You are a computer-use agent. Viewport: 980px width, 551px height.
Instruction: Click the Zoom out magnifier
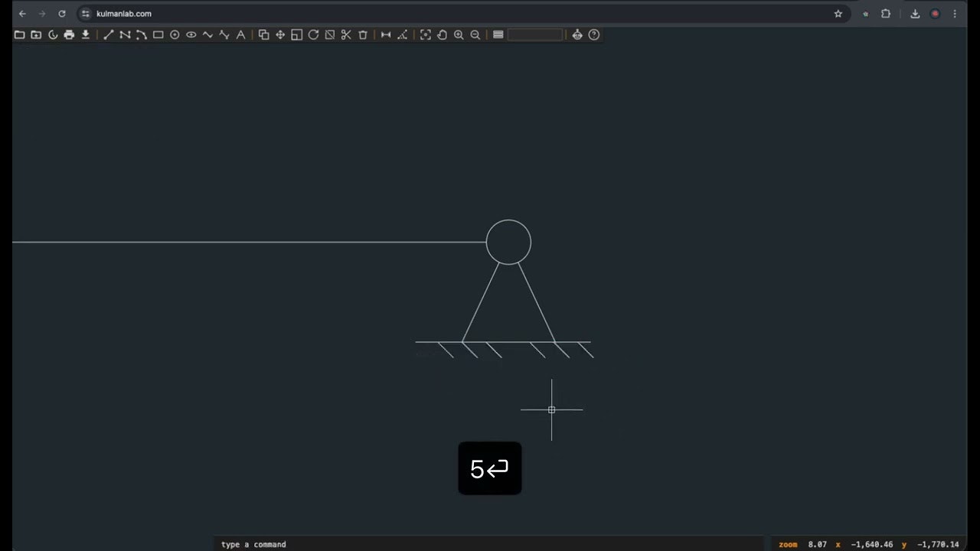(475, 34)
